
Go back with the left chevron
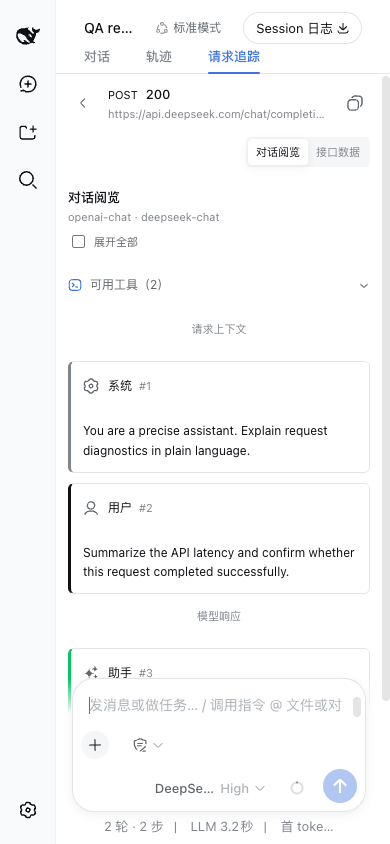(x=83, y=103)
